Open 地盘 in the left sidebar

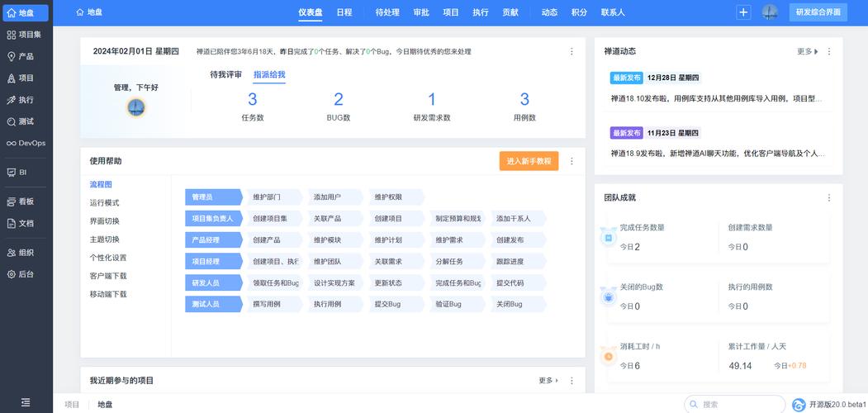click(x=26, y=12)
